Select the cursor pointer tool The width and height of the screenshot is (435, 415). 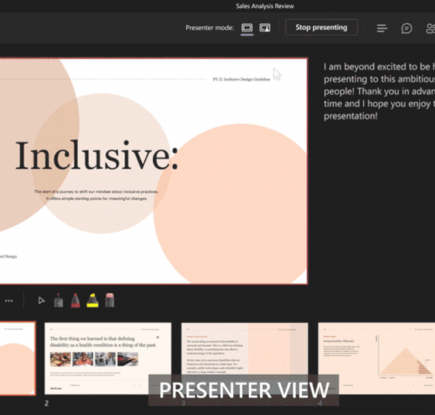(x=41, y=301)
